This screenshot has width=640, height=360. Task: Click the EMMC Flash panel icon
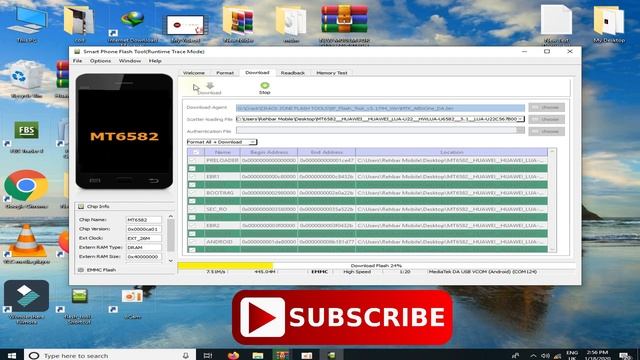coord(81,270)
